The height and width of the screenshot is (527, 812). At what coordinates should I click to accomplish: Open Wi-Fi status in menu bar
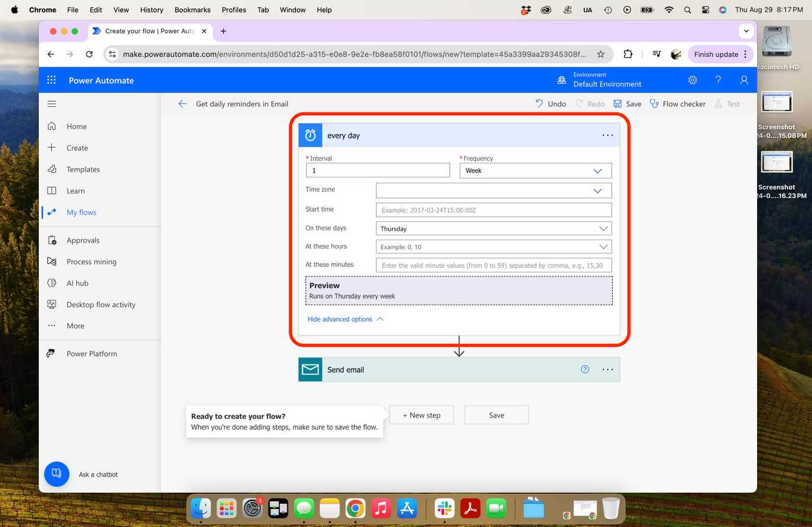[669, 10]
